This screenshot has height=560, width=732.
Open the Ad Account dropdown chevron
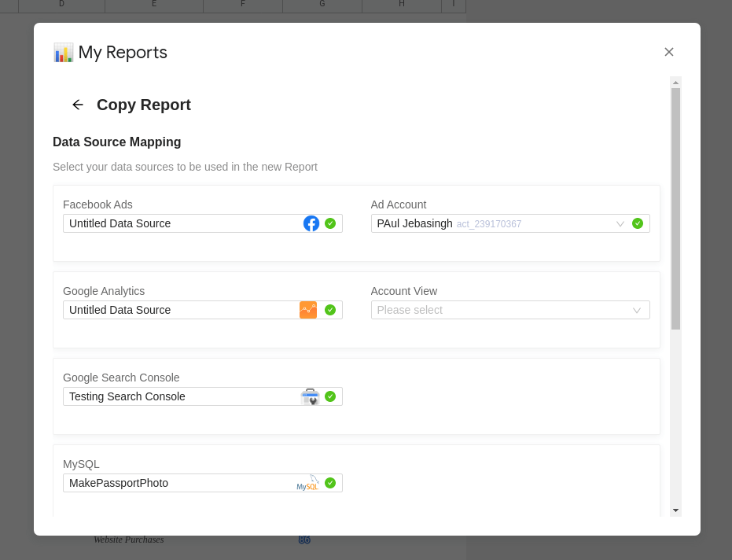point(620,223)
